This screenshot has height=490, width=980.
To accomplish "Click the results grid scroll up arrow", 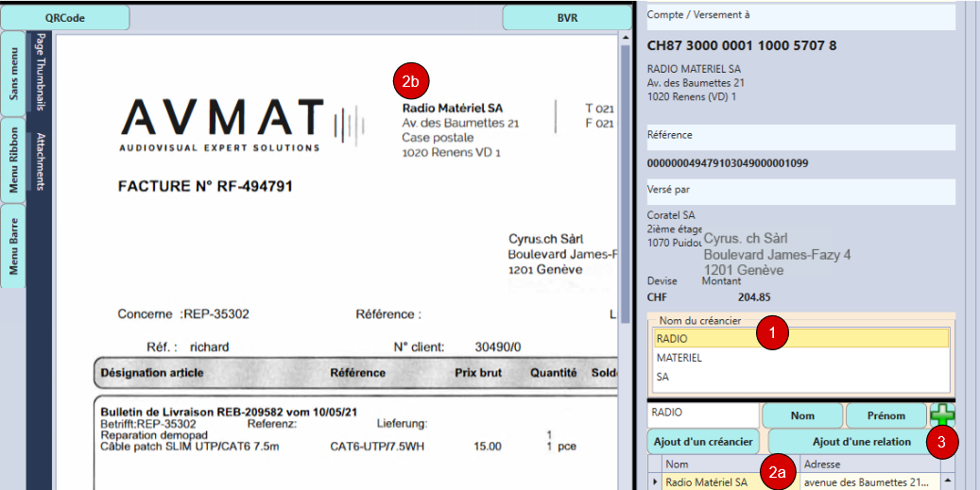I will [x=948, y=480].
